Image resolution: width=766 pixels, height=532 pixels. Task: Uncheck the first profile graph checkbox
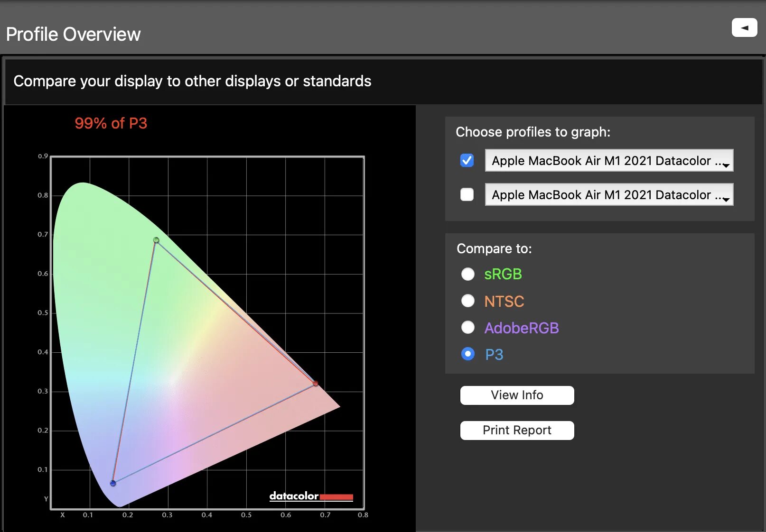[467, 160]
